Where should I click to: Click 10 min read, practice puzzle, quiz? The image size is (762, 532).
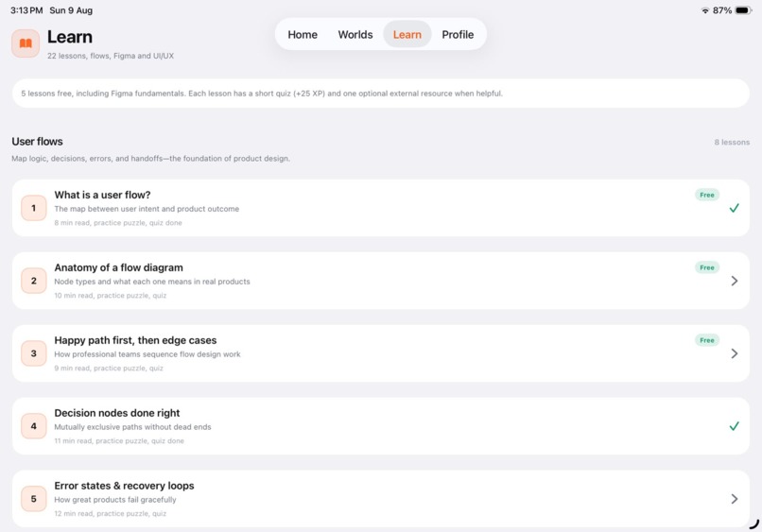click(111, 296)
